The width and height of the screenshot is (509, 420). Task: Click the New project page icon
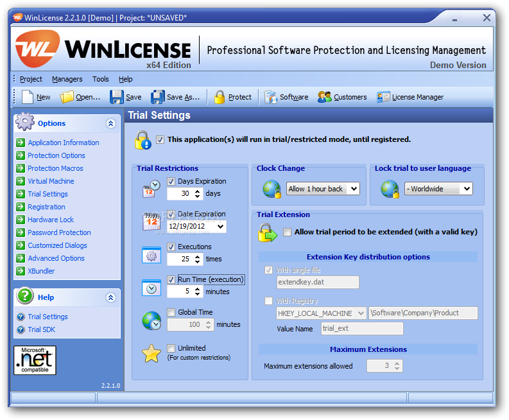pos(27,97)
